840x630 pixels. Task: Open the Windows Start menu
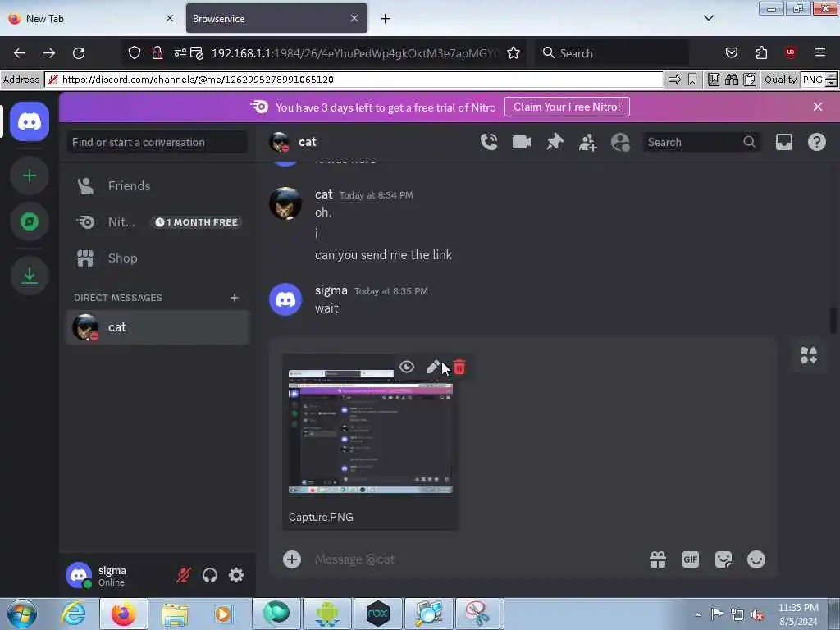click(22, 614)
